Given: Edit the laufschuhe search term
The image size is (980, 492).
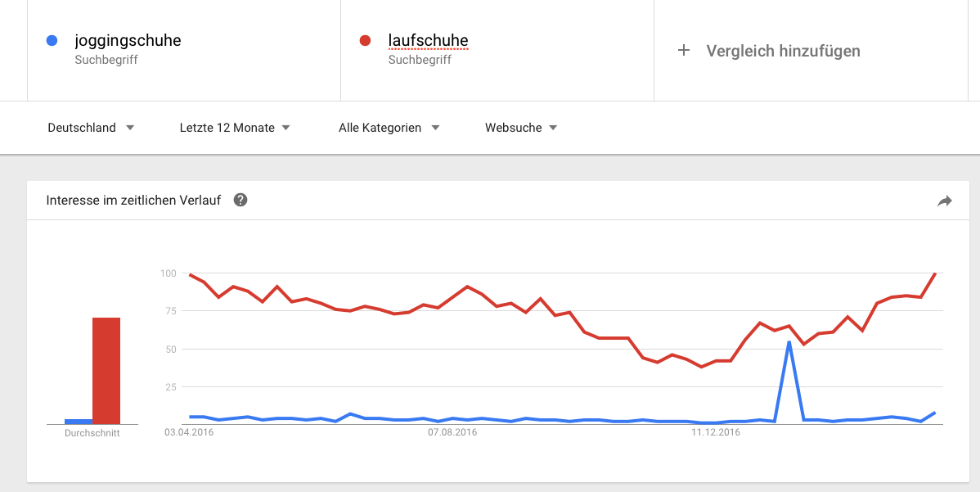Looking at the screenshot, I should pos(428,41).
